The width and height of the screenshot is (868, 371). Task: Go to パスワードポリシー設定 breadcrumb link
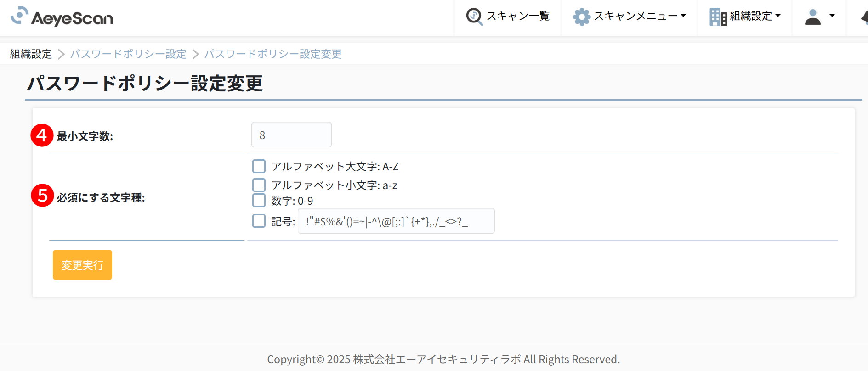coord(128,54)
